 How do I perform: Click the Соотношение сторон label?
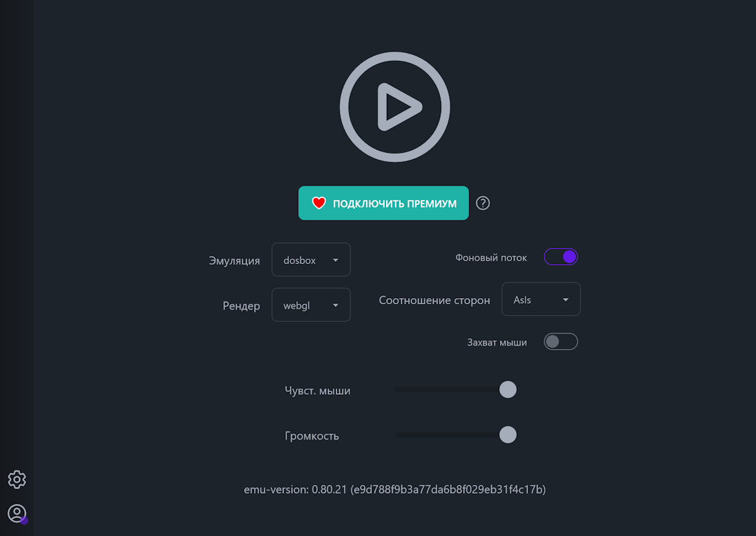coord(434,300)
